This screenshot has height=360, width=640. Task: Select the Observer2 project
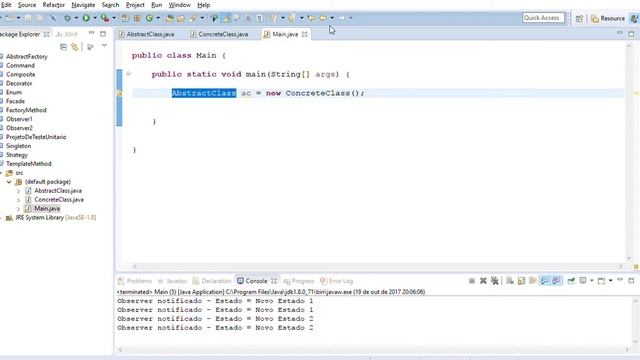(19, 128)
